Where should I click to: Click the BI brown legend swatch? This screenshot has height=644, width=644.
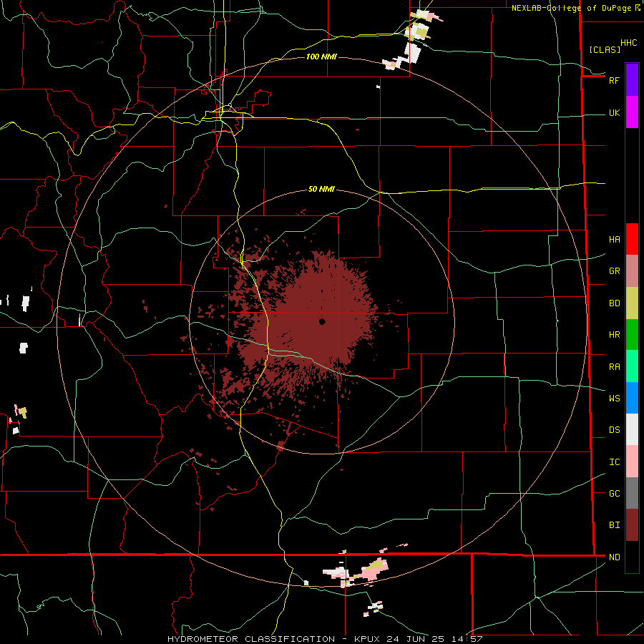coord(632,525)
